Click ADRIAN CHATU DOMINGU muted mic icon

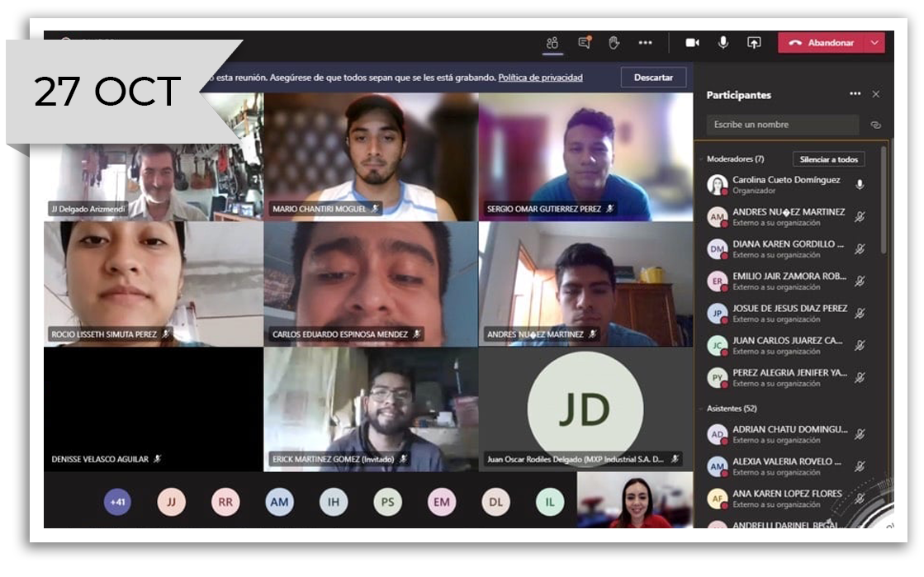(860, 434)
